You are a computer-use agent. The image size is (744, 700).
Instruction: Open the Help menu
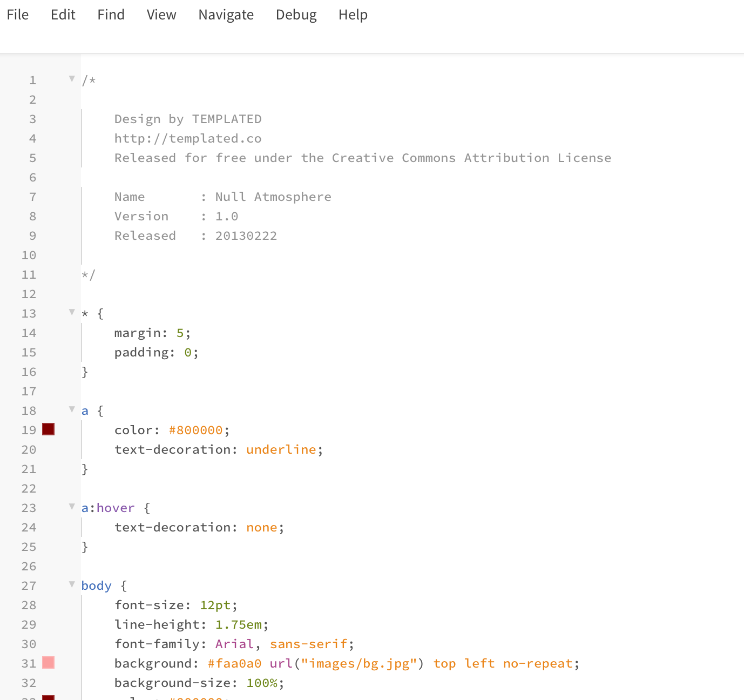353,15
